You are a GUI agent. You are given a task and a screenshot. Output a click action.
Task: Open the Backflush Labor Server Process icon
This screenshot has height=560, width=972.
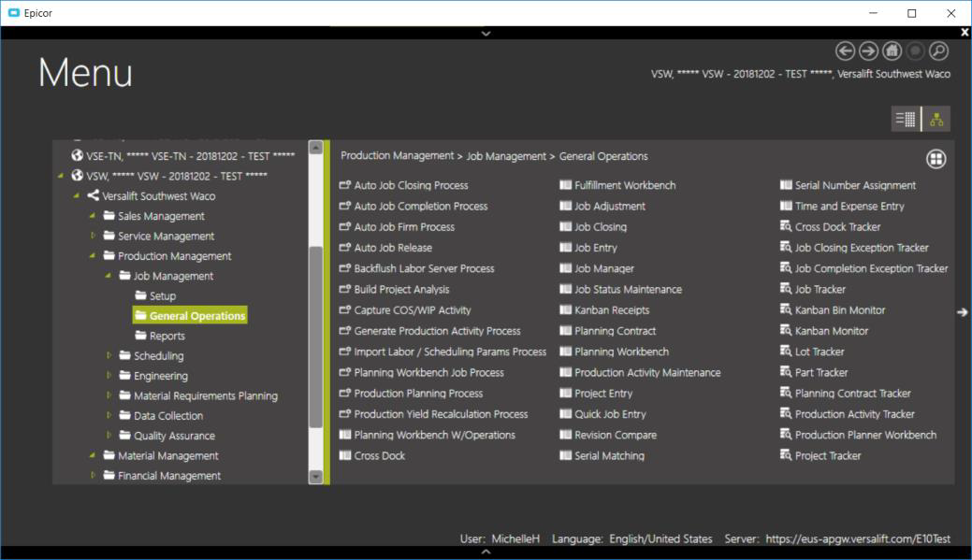click(x=345, y=268)
